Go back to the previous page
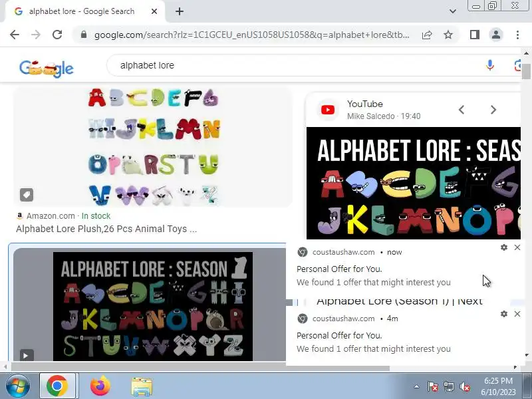 tap(15, 35)
